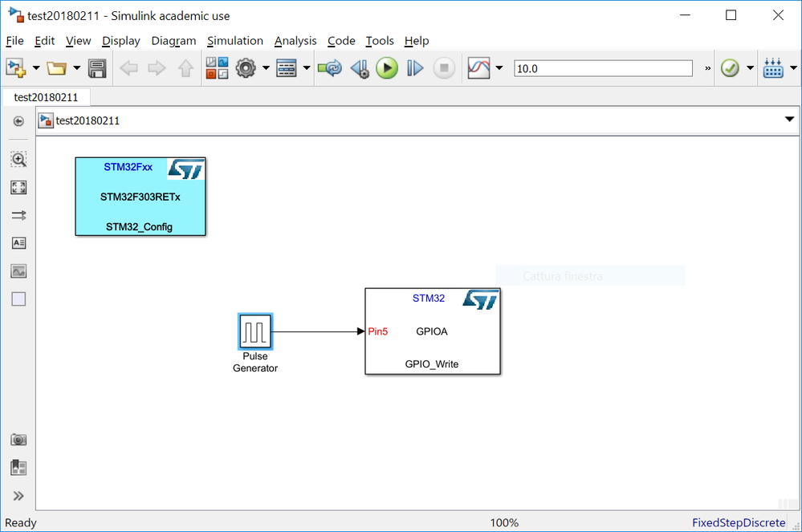
Task: Open the Model Explorer icon
Action: click(x=287, y=68)
